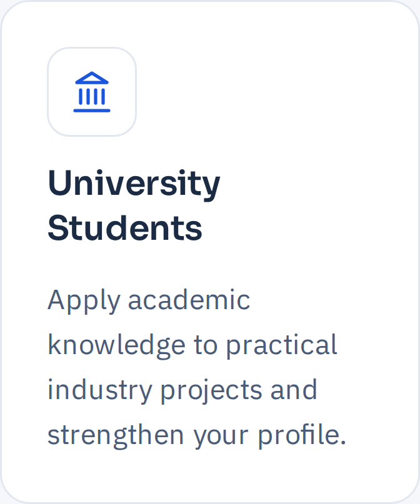
Task: Click the word "Students" in the title
Action: [125, 228]
